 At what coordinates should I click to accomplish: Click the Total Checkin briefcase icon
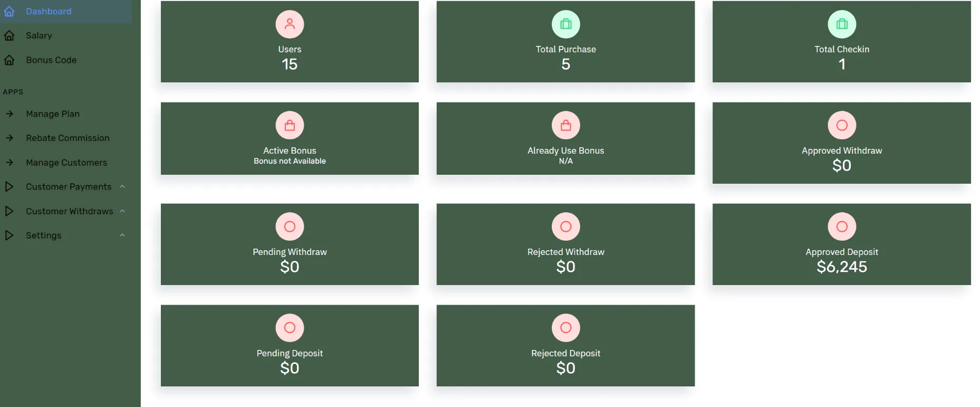pos(842,24)
